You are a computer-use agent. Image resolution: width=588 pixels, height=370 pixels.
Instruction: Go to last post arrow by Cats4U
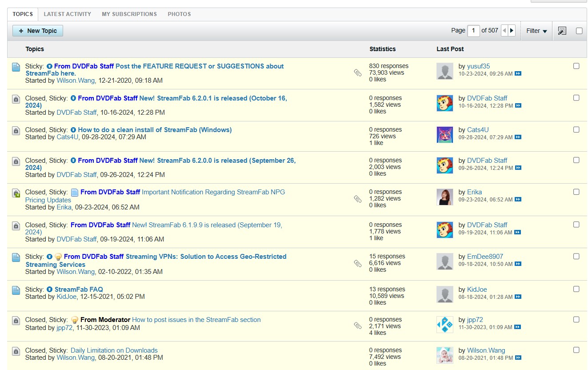point(518,137)
